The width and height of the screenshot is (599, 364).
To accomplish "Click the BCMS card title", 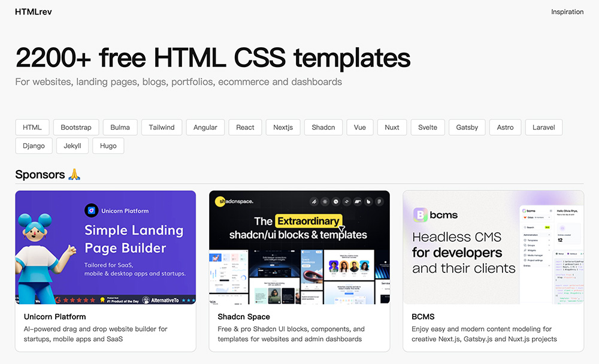I will pyautogui.click(x=423, y=317).
